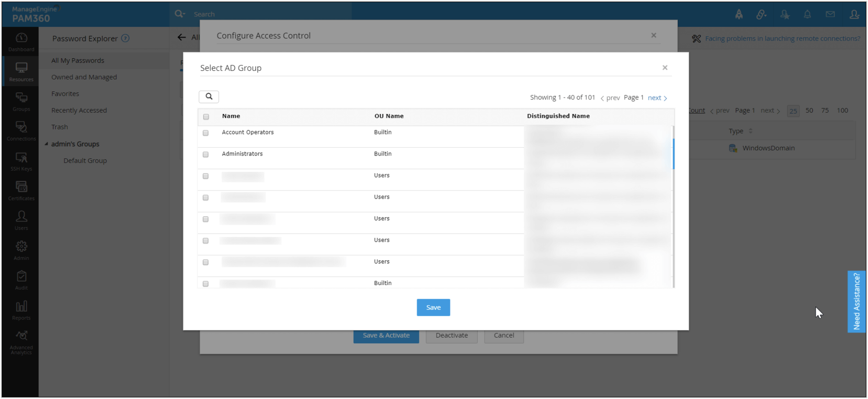868x399 pixels.
Task: Click the Save button in dialog
Action: [433, 307]
